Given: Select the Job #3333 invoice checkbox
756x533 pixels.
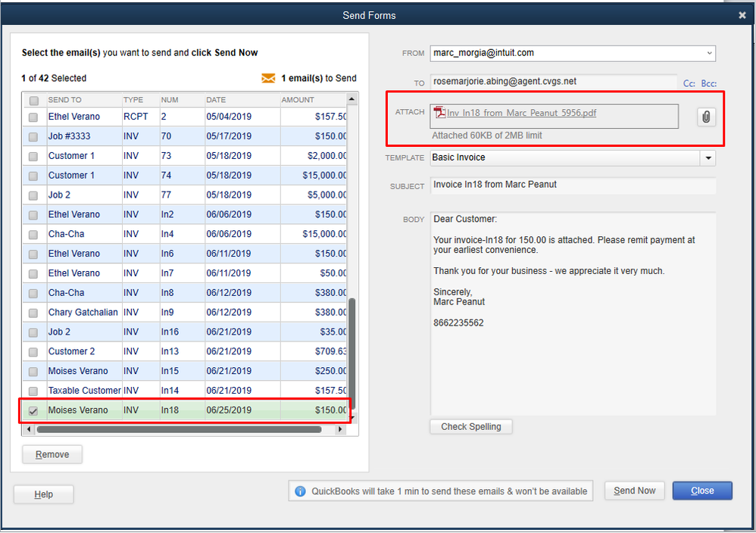Looking at the screenshot, I should coord(33,137).
